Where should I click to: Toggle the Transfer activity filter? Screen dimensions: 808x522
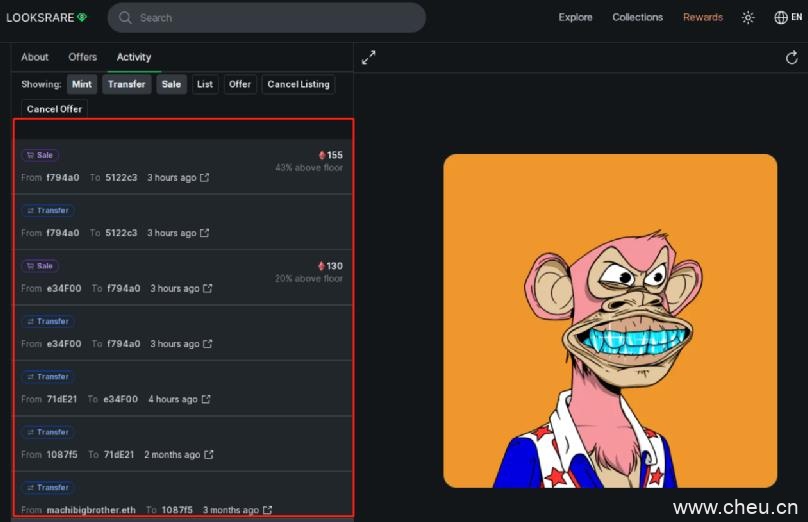pos(126,85)
